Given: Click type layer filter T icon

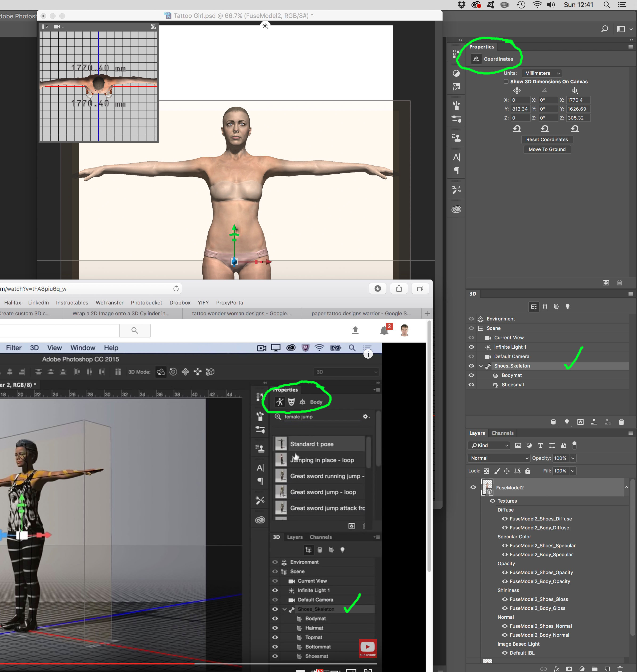Looking at the screenshot, I should tap(540, 446).
